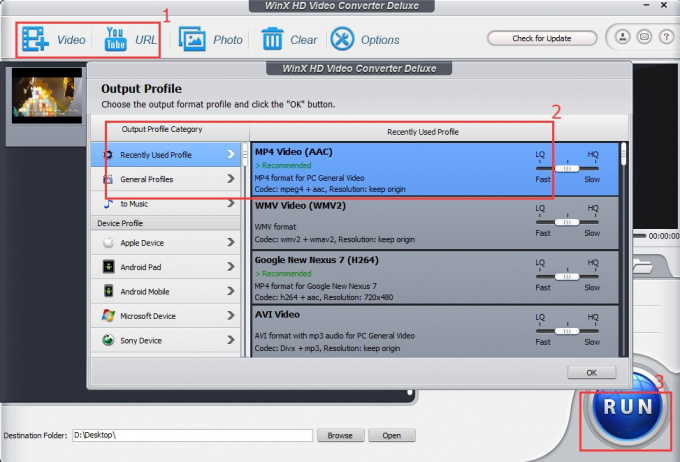Click the email envelope icon
Viewport: 680px width, 462px height.
click(x=643, y=38)
